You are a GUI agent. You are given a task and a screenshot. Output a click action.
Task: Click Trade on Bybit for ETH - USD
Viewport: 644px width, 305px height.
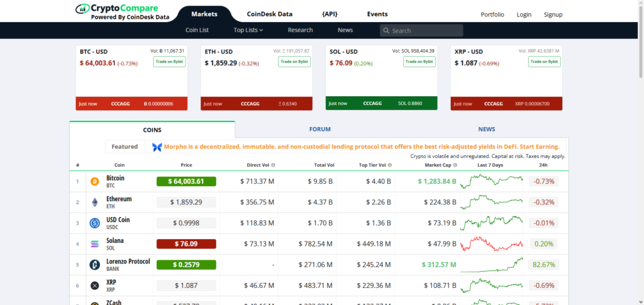coord(294,62)
